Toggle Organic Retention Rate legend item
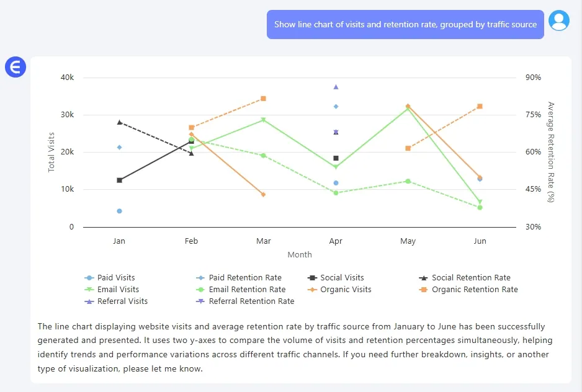 pos(468,290)
